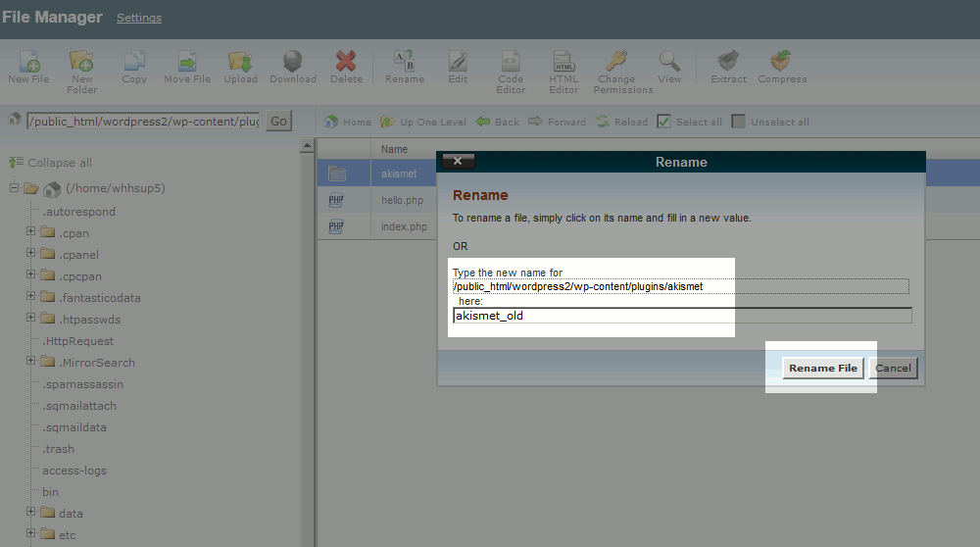Viewport: 980px width, 547px height.
Task: Collapse the /home/whhsup5 root node
Action: coord(15,188)
